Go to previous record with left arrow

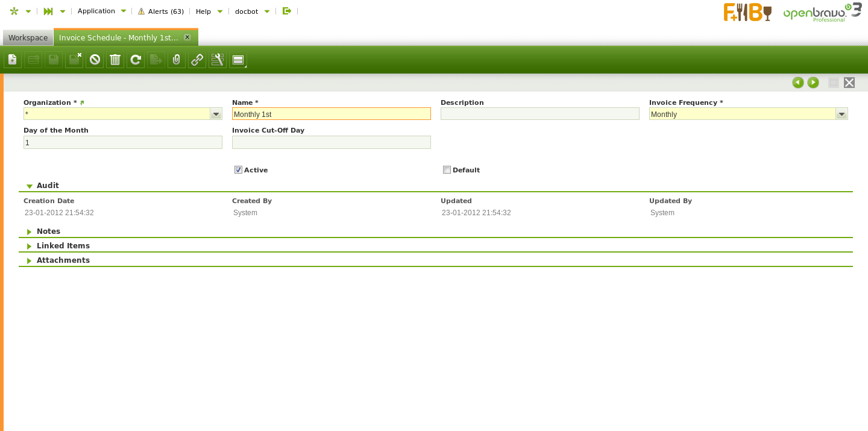tap(798, 83)
